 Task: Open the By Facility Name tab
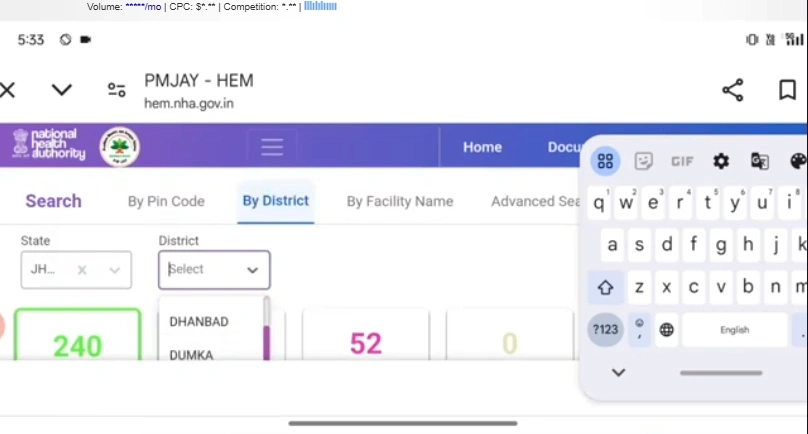coord(400,202)
